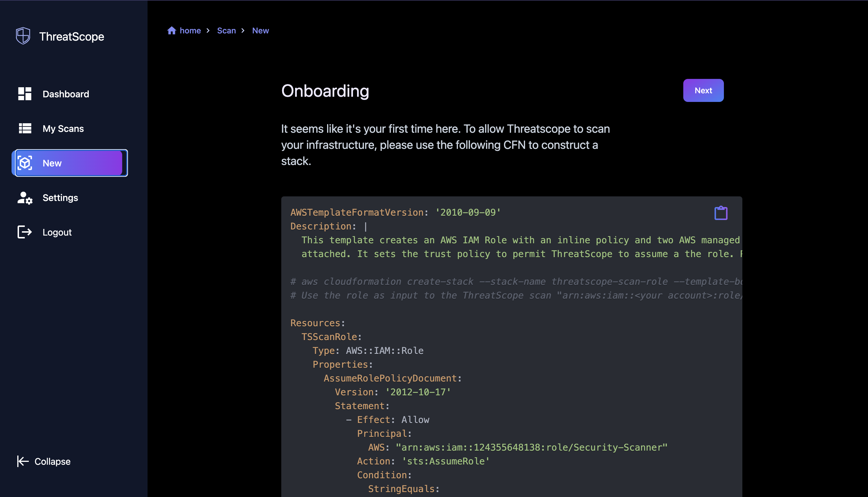Image resolution: width=868 pixels, height=497 pixels.
Task: Click the 'Properties:' line
Action: pyautogui.click(x=343, y=365)
